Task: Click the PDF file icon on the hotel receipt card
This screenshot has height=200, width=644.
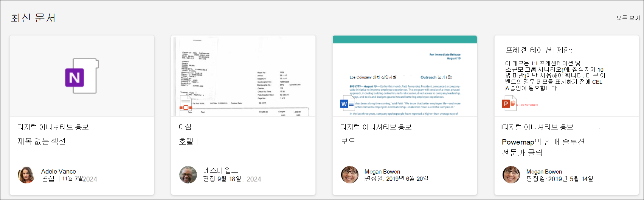Action: (x=186, y=103)
